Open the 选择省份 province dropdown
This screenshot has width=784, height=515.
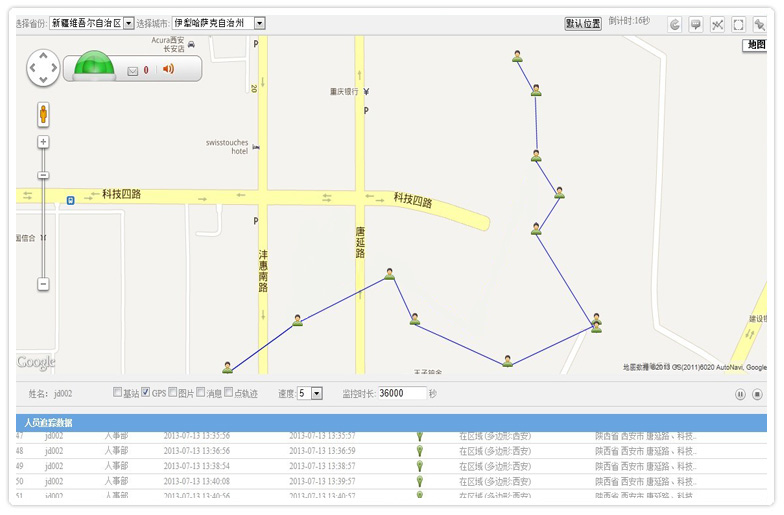pos(128,23)
